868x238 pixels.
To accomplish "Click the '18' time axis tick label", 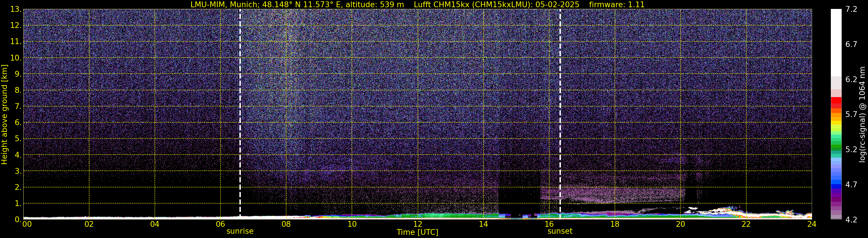I will pos(614,224).
